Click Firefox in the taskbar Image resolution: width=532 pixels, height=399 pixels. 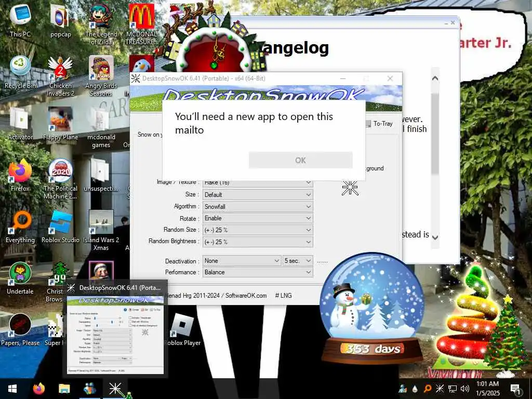[38, 389]
